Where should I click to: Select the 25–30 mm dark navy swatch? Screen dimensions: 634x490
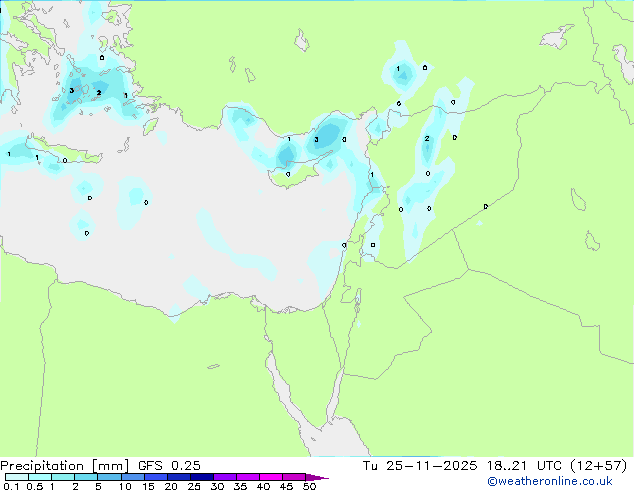pyautogui.click(x=202, y=477)
